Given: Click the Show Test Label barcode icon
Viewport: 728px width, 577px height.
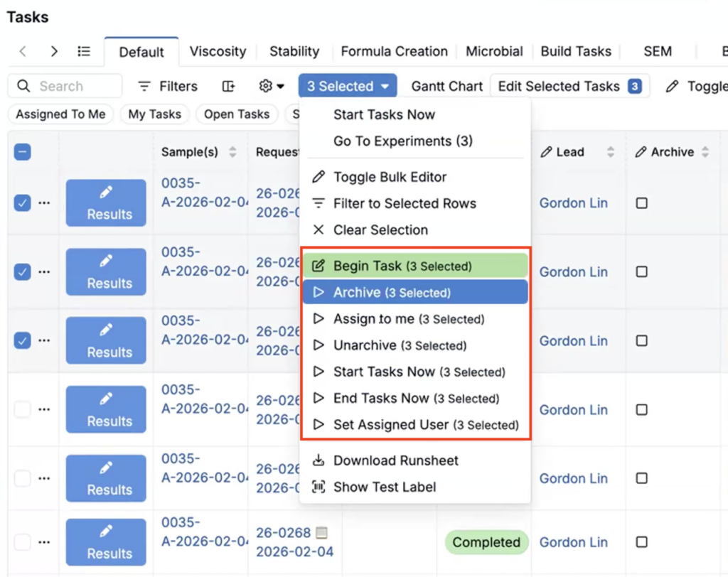Looking at the screenshot, I should point(318,487).
